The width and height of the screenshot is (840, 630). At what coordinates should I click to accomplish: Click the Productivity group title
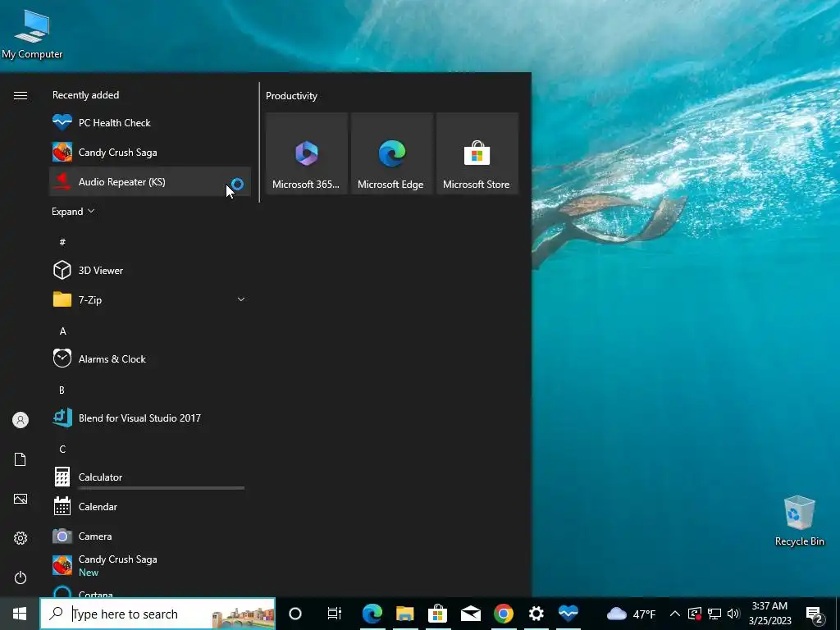291,96
